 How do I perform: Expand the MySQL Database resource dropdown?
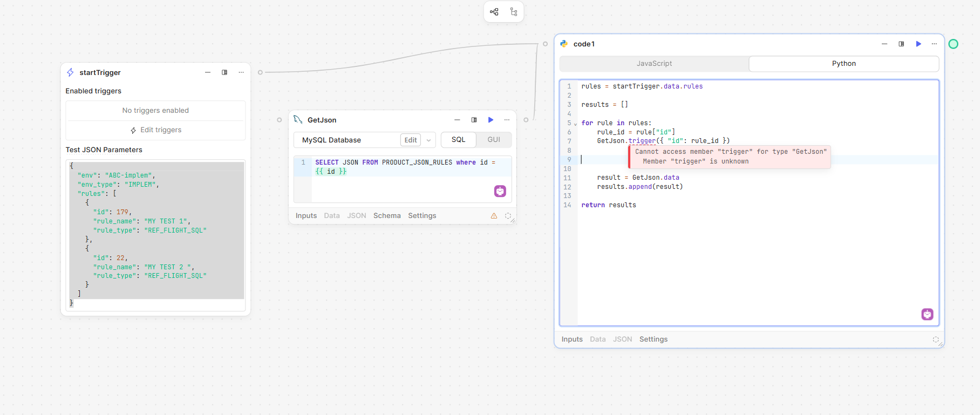click(x=429, y=140)
